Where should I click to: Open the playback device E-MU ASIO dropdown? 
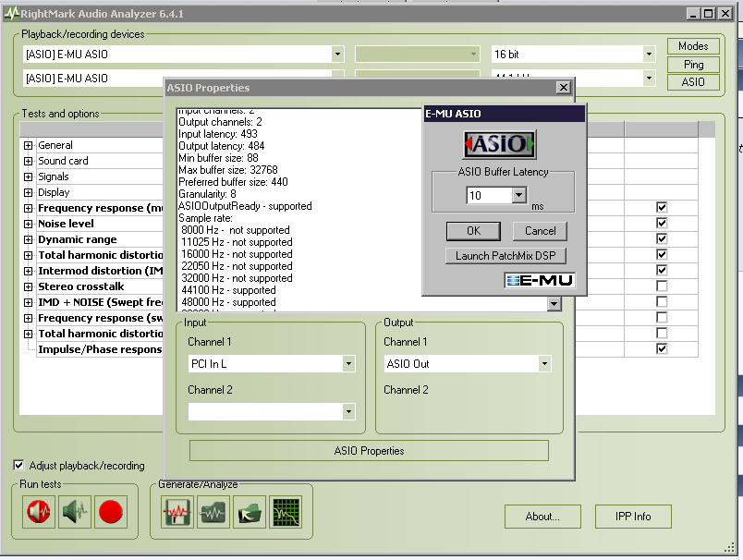[337, 54]
